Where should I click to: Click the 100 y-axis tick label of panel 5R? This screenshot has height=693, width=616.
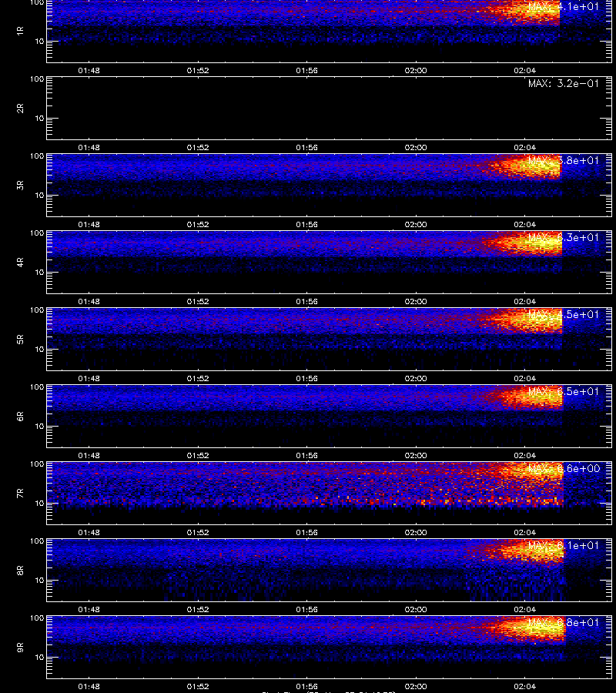coord(37,310)
